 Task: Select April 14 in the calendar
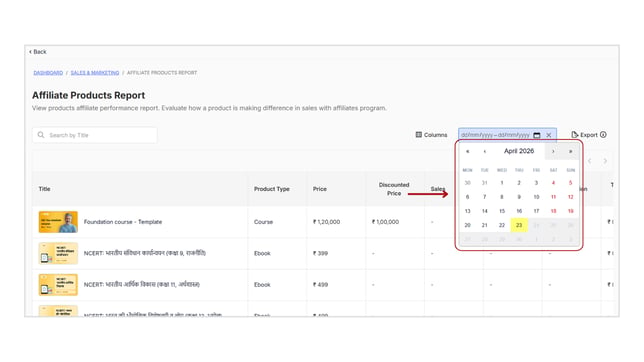click(485, 211)
